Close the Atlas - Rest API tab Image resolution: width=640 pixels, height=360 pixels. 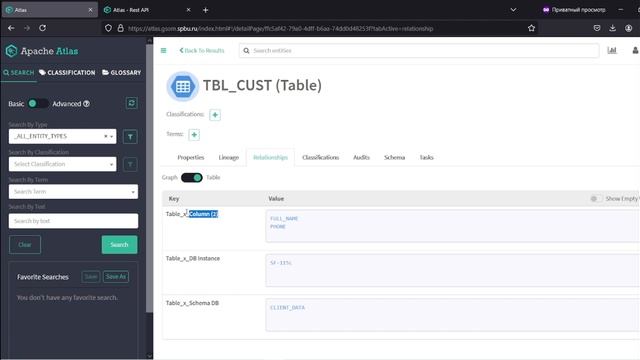pos(188,10)
